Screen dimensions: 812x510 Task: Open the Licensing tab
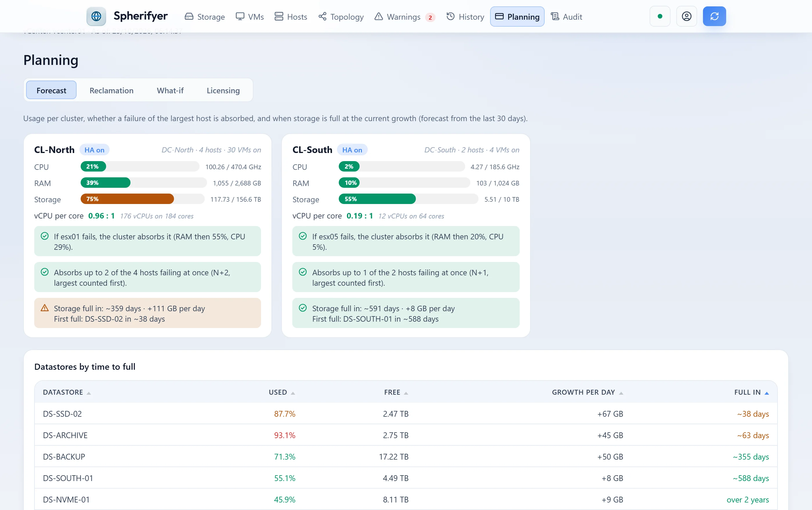223,90
